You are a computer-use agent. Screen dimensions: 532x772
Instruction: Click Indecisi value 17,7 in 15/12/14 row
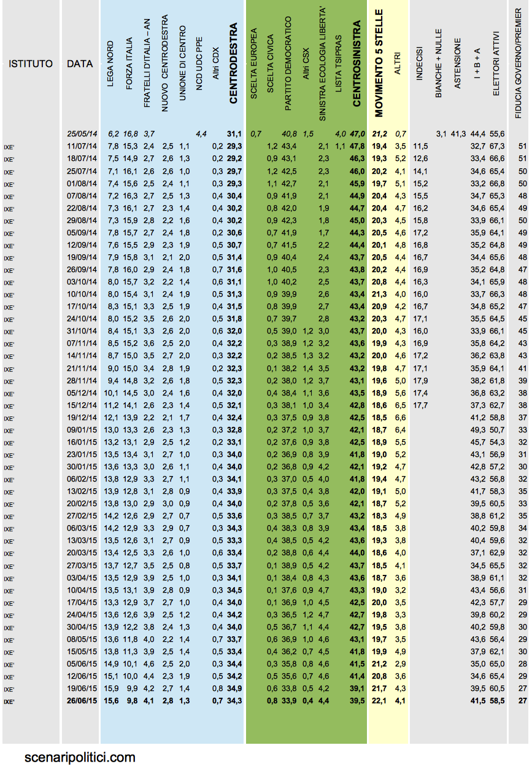coord(420,404)
